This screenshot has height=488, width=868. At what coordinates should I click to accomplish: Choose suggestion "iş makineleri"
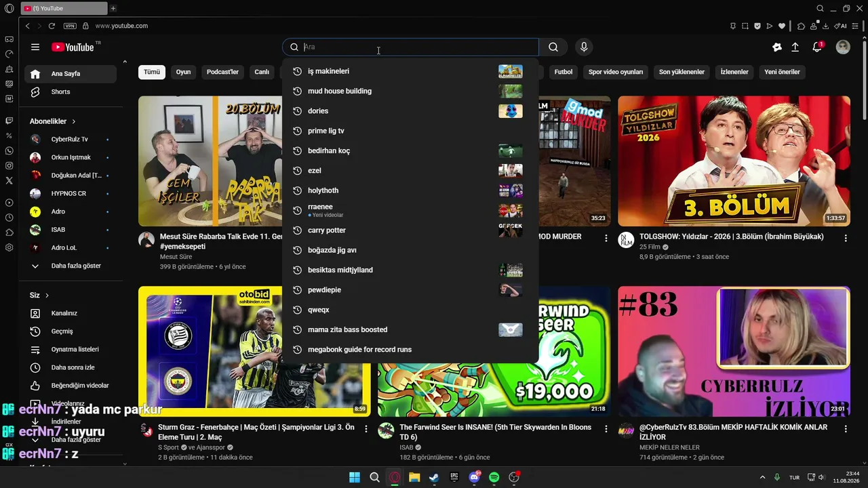click(410, 71)
